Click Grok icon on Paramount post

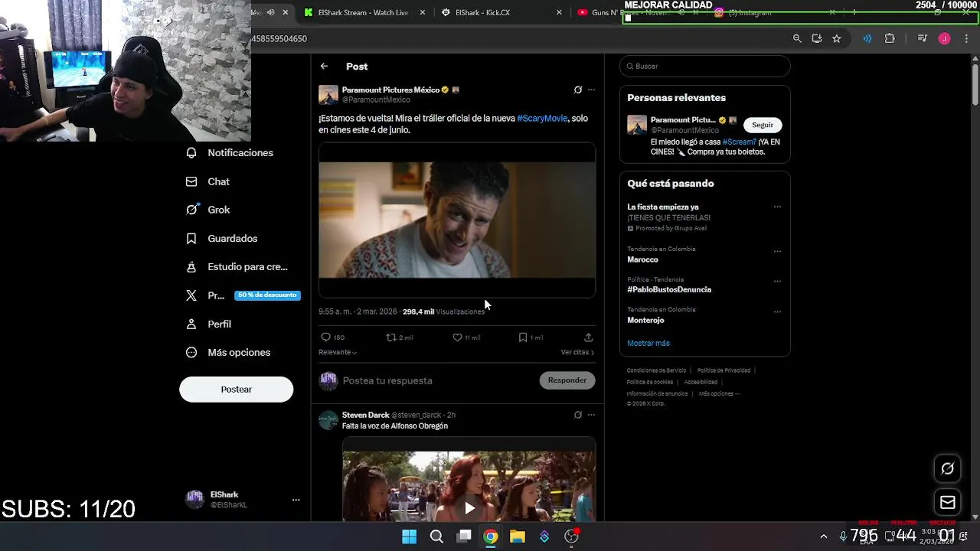[x=578, y=90]
